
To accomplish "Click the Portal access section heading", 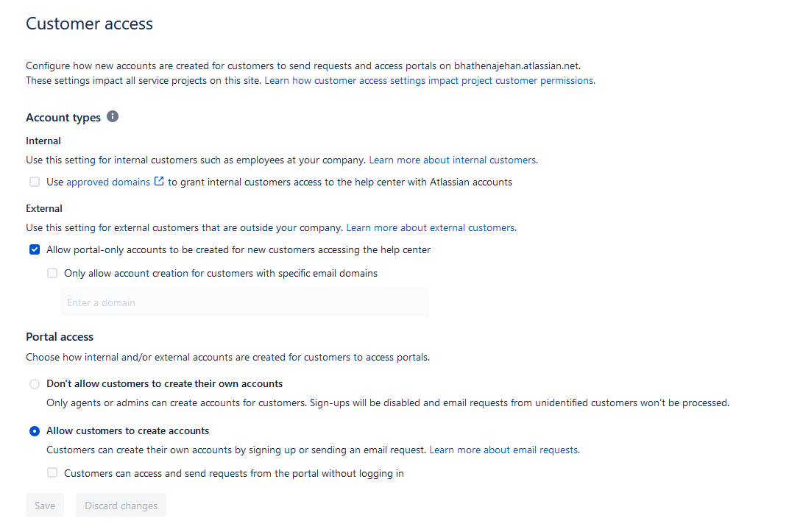I will pyautogui.click(x=59, y=336).
